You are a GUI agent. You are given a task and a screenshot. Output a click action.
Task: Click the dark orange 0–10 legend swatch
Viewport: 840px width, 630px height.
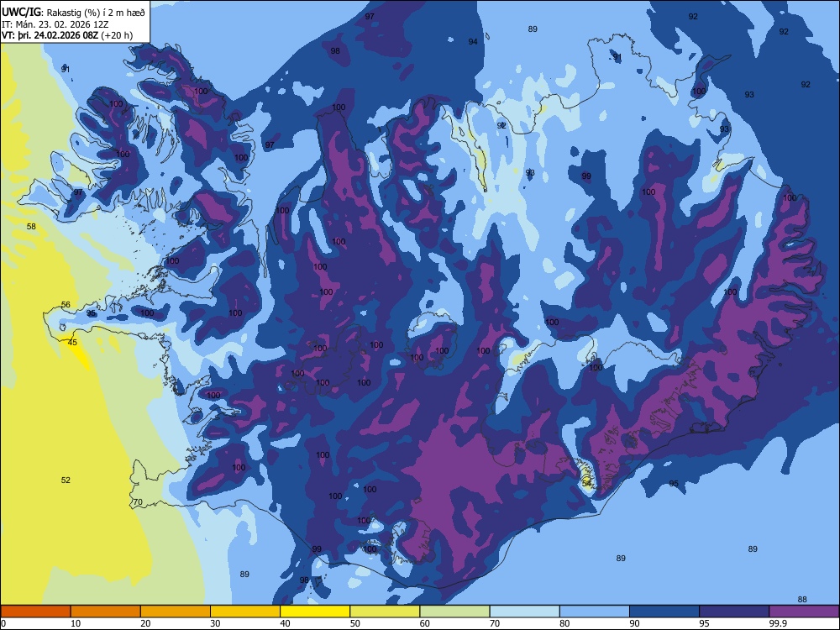pyautogui.click(x=35, y=612)
